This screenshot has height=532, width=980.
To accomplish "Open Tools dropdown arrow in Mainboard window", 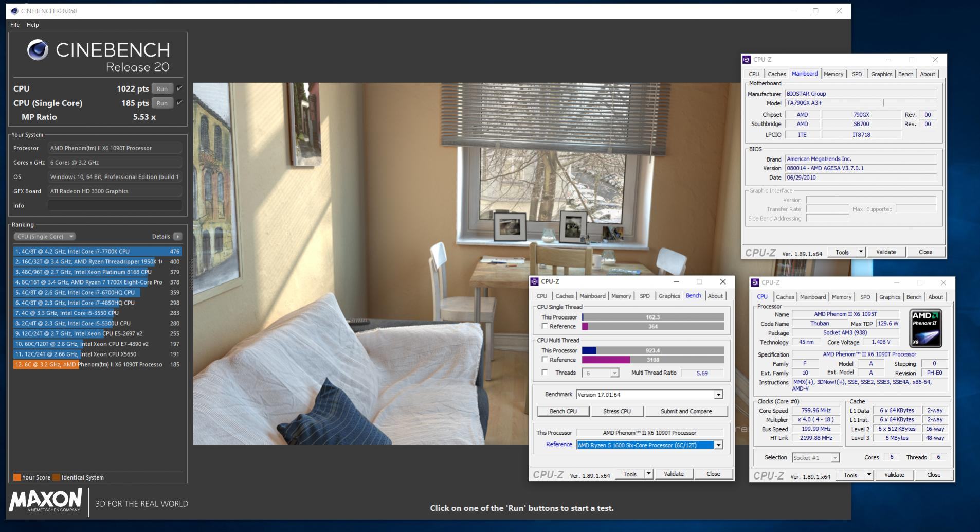I will point(861,252).
